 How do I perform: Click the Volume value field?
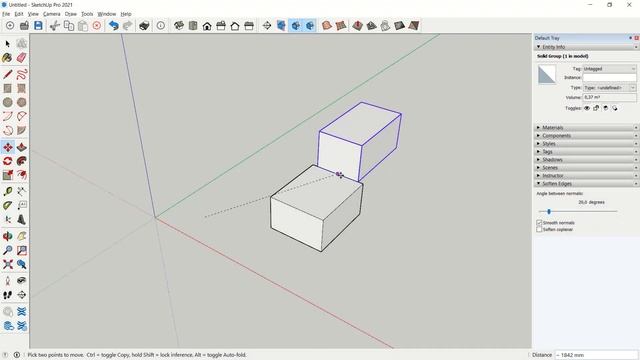(609, 98)
